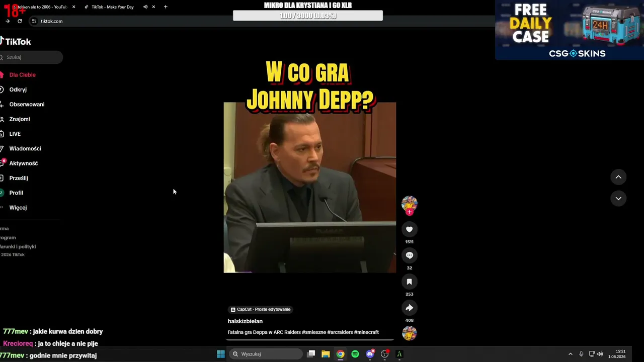
Task: Open Aktywność notifications
Action: tap(23, 163)
